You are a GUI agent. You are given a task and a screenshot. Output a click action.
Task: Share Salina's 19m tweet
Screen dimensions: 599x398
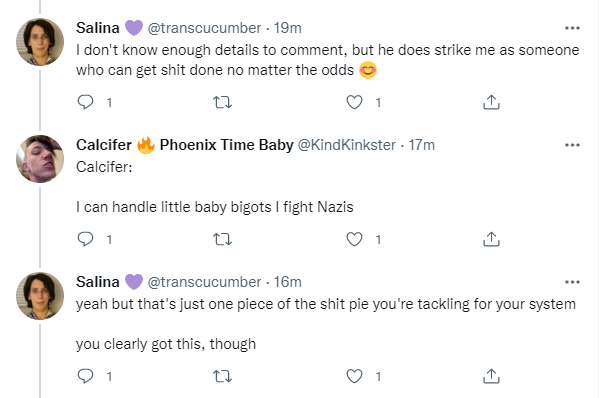pos(491,102)
